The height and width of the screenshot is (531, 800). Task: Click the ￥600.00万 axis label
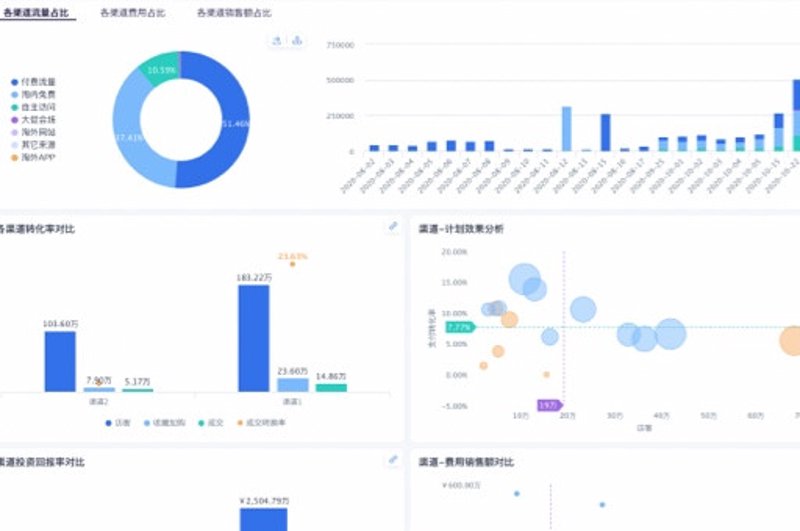461,485
